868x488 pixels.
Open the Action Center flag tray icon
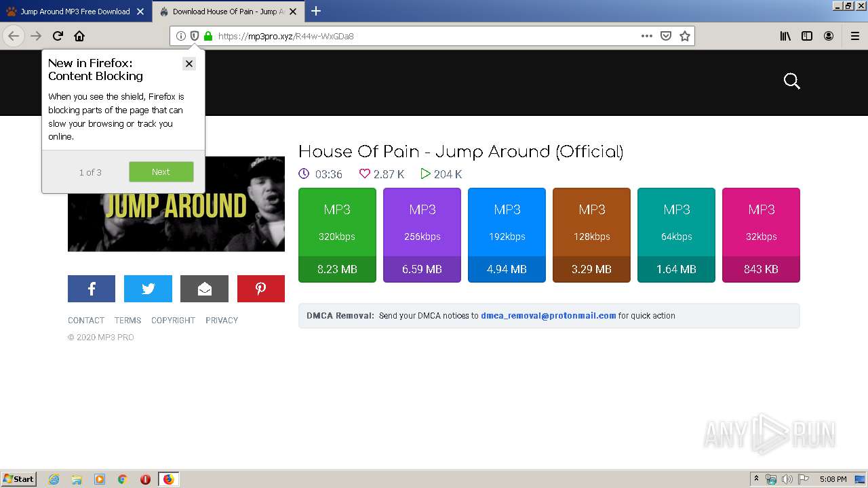click(x=804, y=479)
